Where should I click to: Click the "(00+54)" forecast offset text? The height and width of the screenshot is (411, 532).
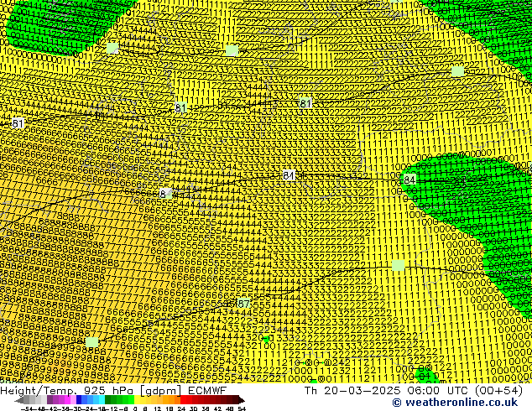point(499,391)
